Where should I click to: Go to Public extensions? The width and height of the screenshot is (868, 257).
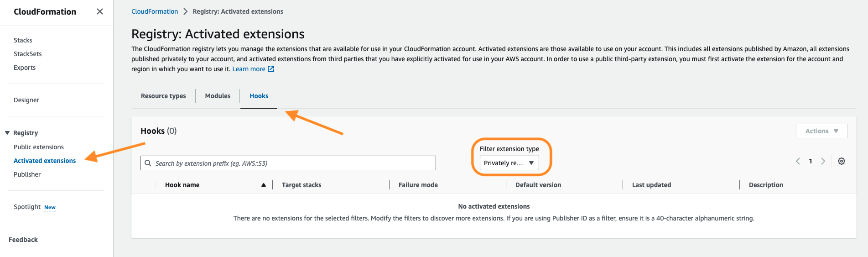(39, 147)
